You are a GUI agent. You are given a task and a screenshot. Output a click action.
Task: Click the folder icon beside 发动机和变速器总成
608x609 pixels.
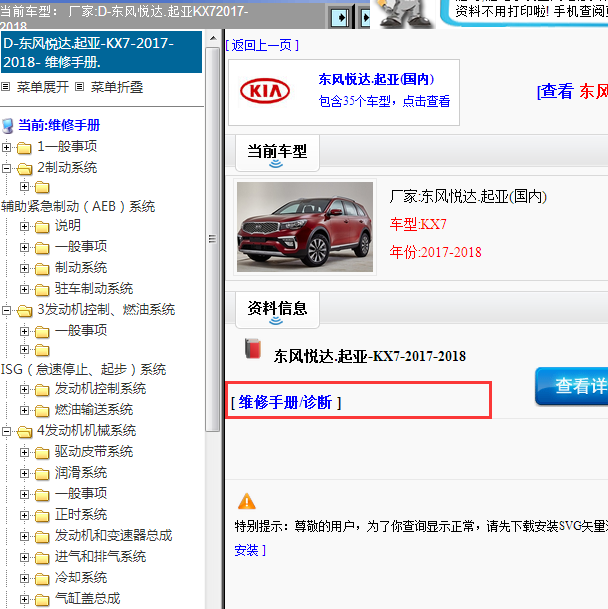pos(42,536)
